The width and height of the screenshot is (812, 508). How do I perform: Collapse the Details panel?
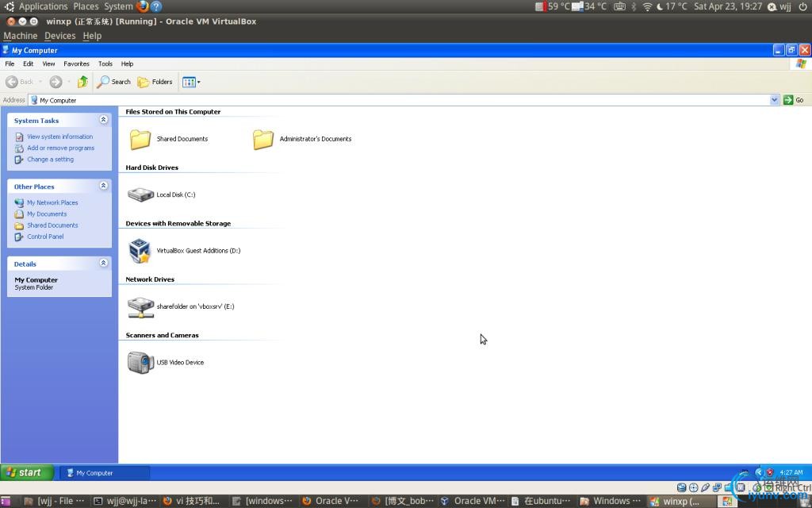104,263
